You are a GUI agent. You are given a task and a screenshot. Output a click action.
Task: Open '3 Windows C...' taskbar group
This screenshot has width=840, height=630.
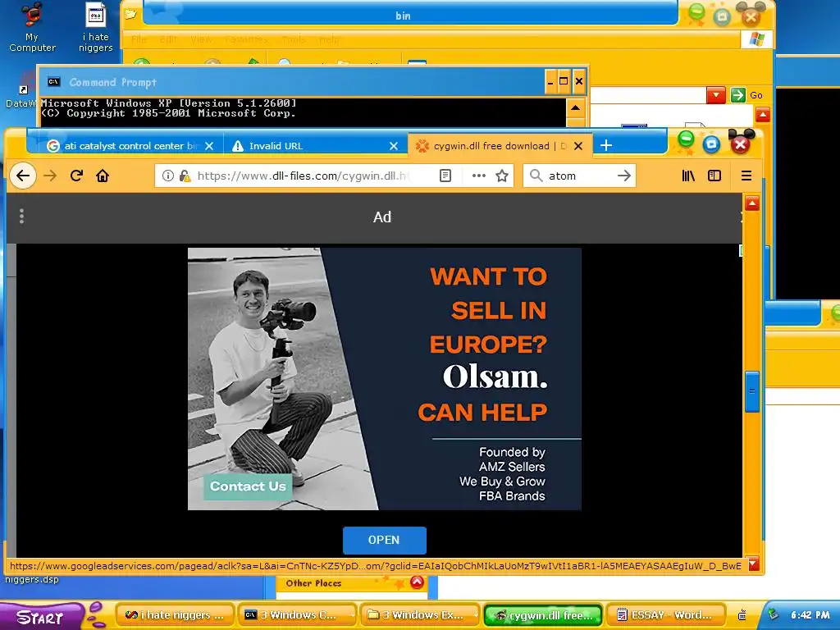pyautogui.click(x=296, y=615)
